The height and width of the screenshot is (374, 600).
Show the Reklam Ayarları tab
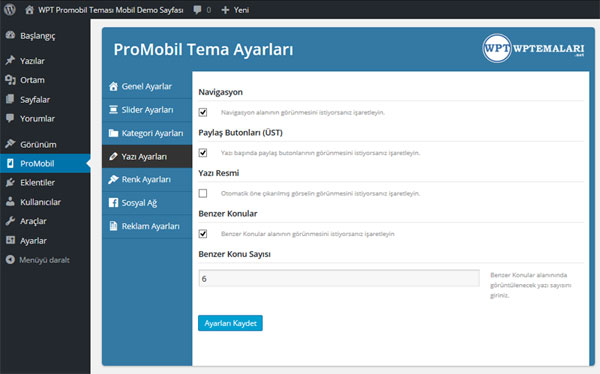click(147, 226)
